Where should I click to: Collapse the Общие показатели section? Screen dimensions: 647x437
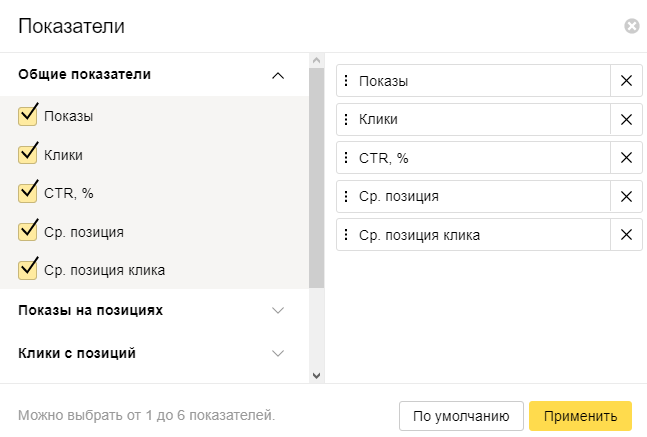point(278,74)
